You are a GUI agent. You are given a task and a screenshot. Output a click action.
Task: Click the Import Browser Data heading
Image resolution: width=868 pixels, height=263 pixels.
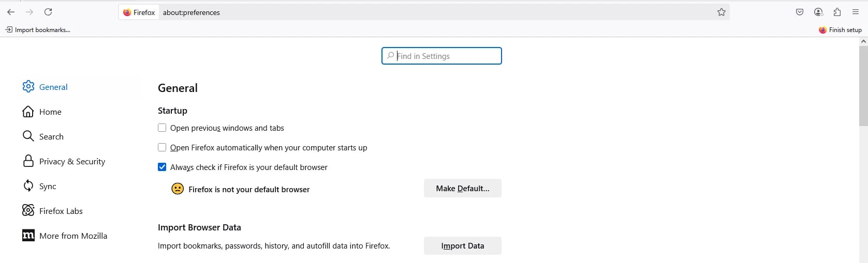[x=199, y=227]
